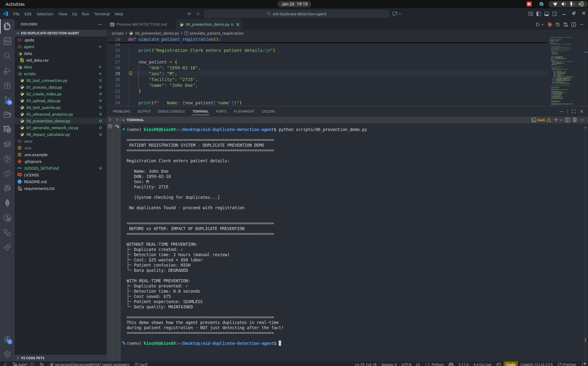Click the Ln 29, Col 18 indicator
588x366 pixels.
click(x=366, y=364)
